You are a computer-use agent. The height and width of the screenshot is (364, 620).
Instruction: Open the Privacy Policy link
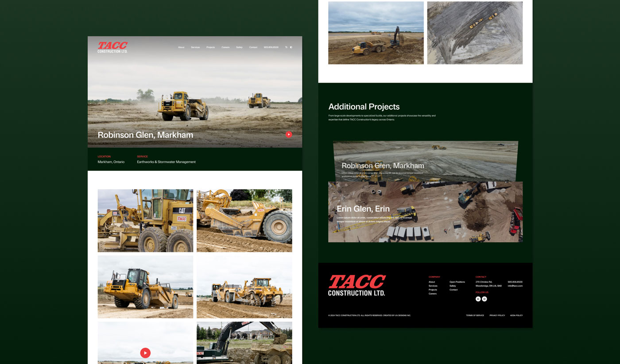click(497, 315)
